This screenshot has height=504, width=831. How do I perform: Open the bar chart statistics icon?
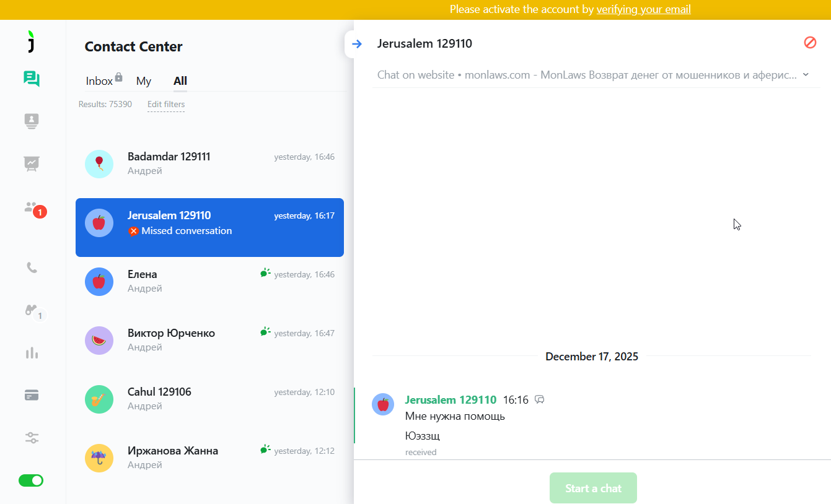pos(32,353)
